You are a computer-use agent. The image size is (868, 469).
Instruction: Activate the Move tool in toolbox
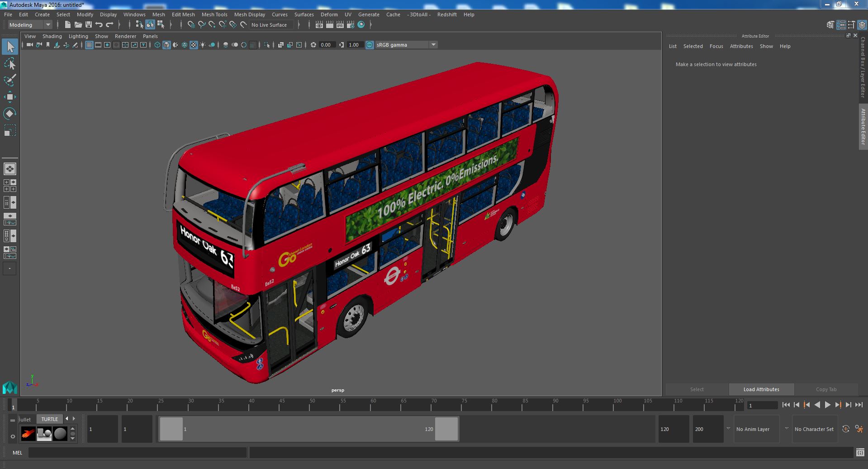coord(10,97)
